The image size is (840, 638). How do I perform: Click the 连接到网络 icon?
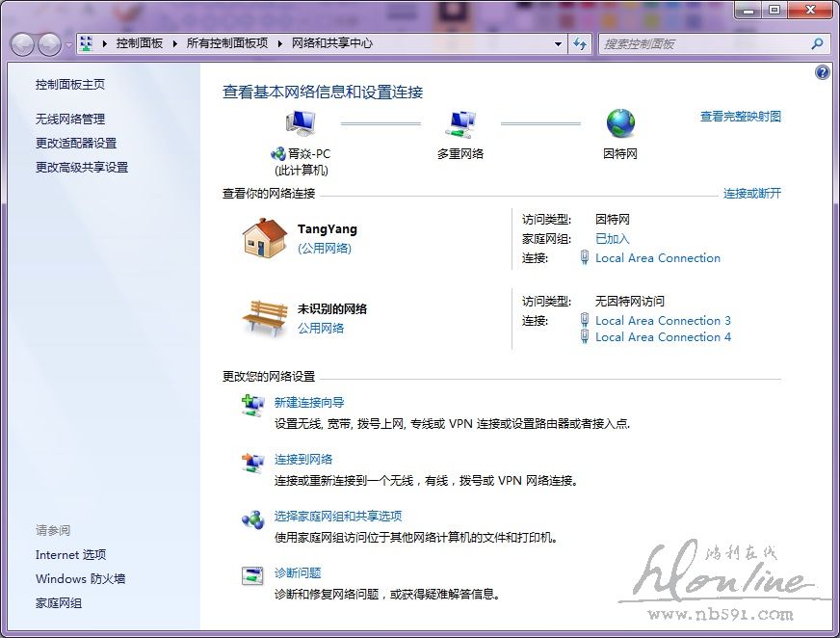point(252,464)
